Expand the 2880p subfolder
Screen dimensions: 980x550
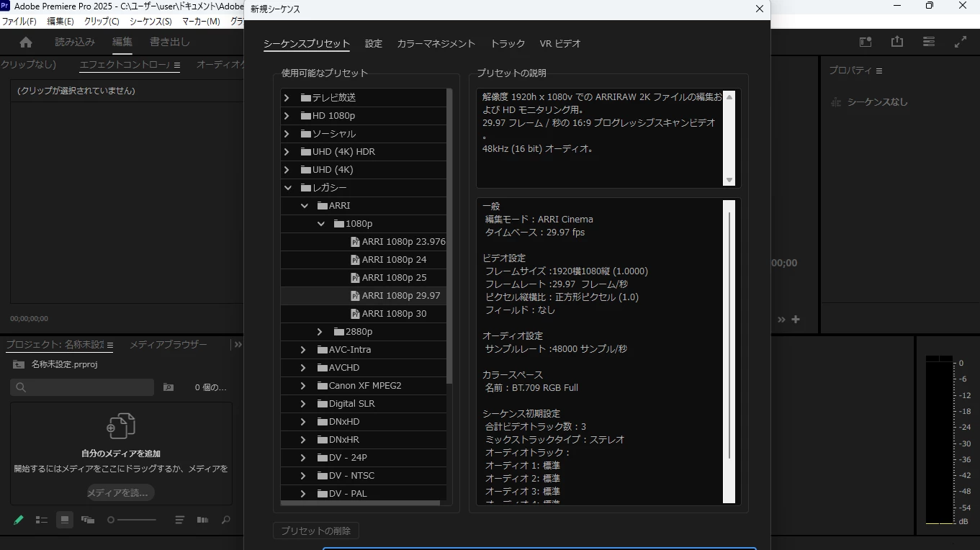tap(320, 332)
